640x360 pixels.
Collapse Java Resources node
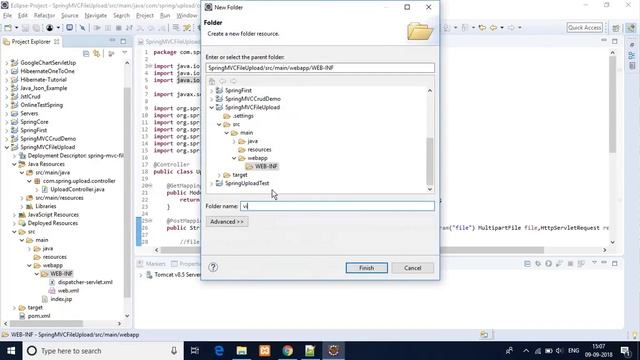click(14, 164)
